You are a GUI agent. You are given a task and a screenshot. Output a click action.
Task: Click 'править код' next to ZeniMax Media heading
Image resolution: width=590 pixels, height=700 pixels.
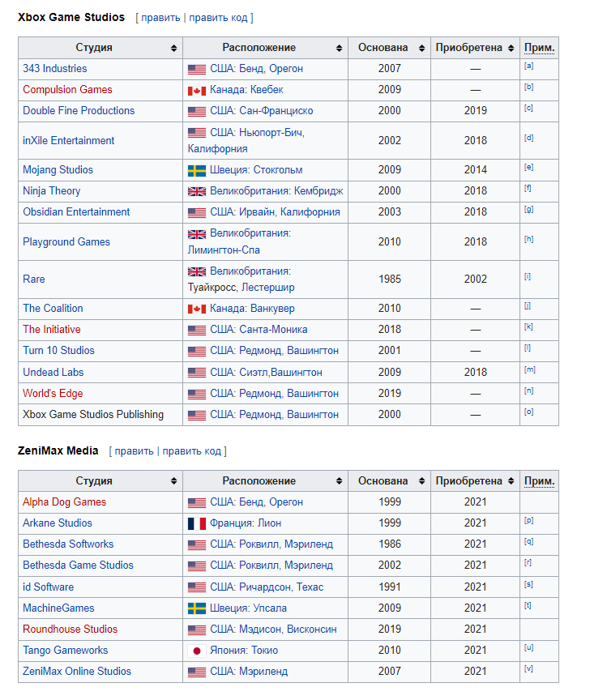tap(191, 451)
